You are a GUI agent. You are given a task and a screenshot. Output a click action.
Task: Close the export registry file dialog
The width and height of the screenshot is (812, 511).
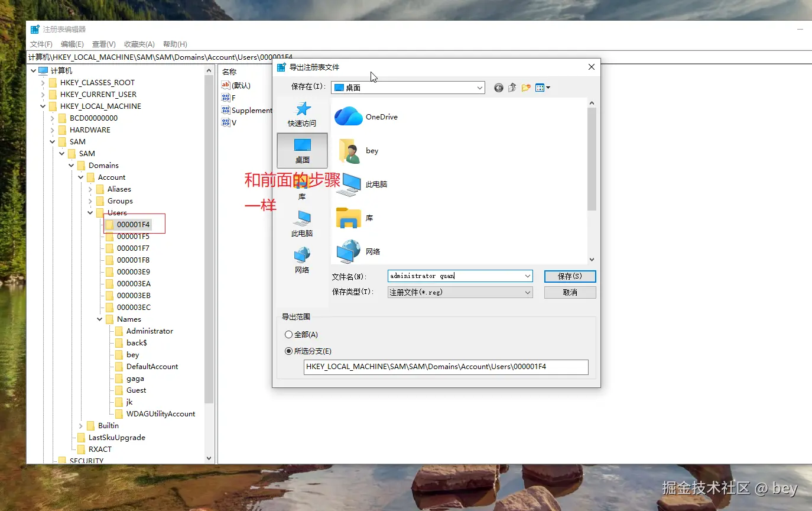tap(592, 67)
